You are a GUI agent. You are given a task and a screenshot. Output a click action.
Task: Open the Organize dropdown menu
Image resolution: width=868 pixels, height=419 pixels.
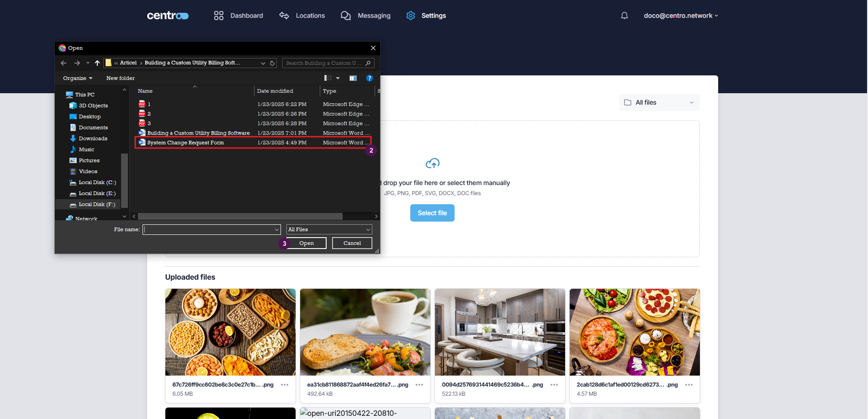pyautogui.click(x=77, y=78)
